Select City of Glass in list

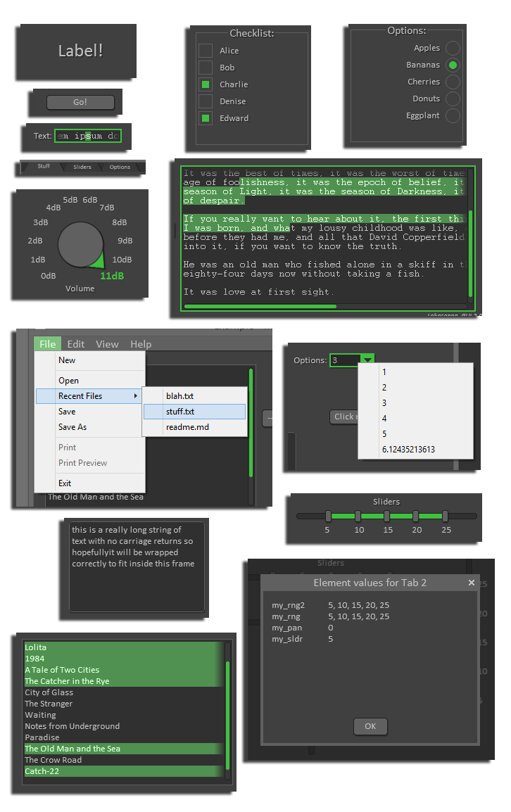(124, 692)
